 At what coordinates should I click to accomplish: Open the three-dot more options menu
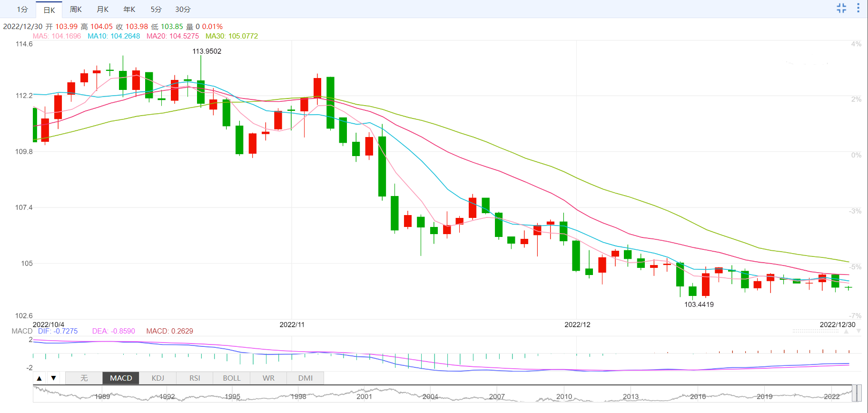pyautogui.click(x=858, y=8)
